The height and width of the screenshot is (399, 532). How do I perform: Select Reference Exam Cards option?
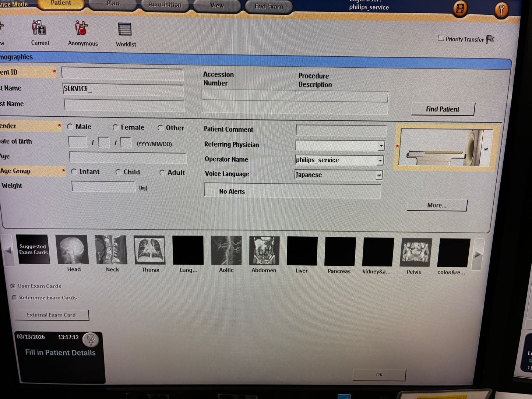(x=14, y=297)
